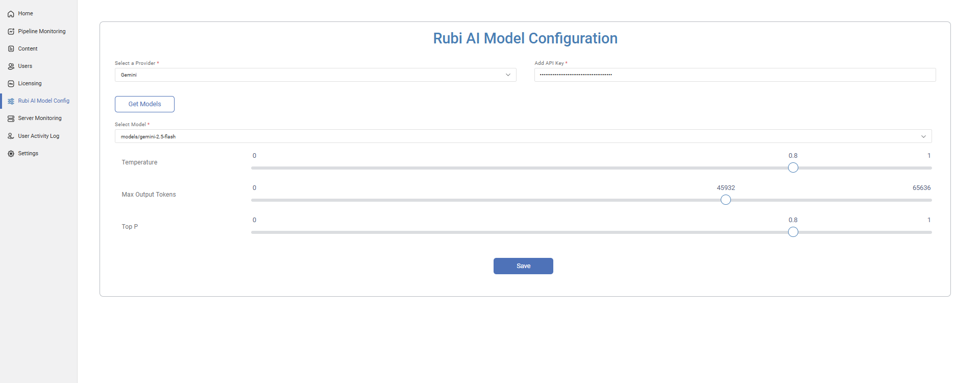Click the Server Monitoring icon
Image resolution: width=980 pixels, height=383 pixels.
click(11, 118)
